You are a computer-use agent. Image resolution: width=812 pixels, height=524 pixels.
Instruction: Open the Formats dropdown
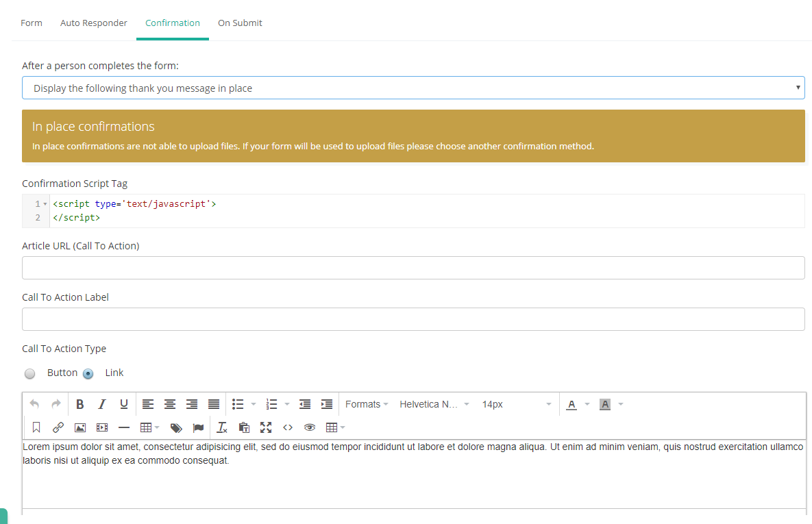coord(367,404)
